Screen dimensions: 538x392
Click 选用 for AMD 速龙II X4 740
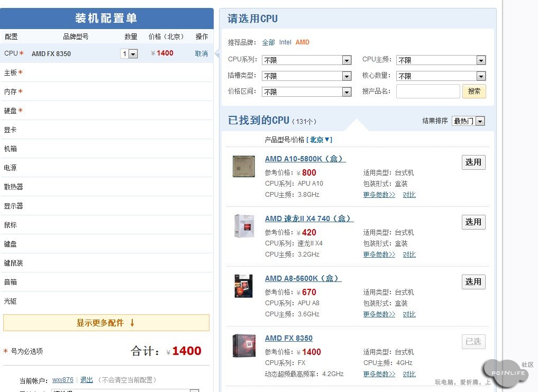click(x=473, y=222)
